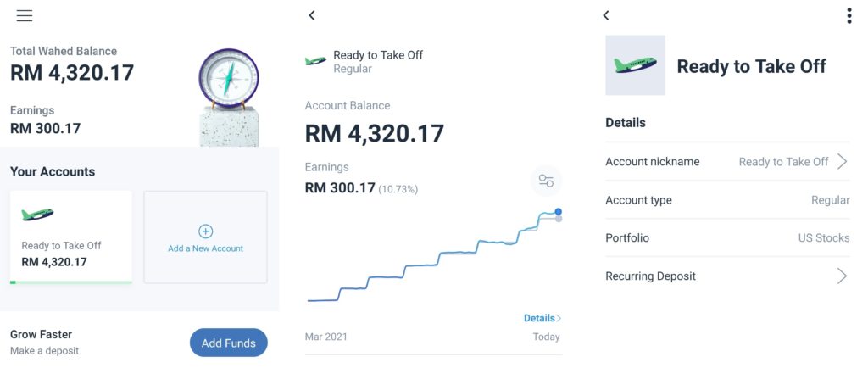The image size is (868, 368).
Task: Select the Account type Regular row
Action: click(727, 200)
